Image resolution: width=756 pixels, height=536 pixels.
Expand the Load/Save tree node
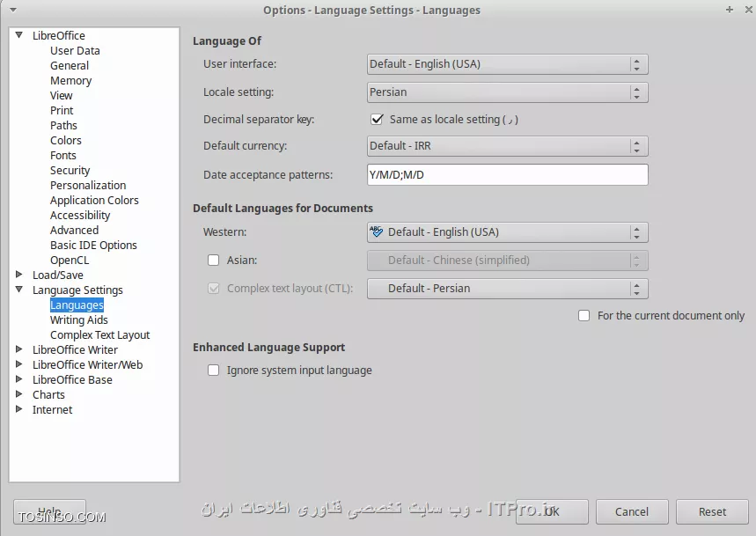[x=18, y=275]
